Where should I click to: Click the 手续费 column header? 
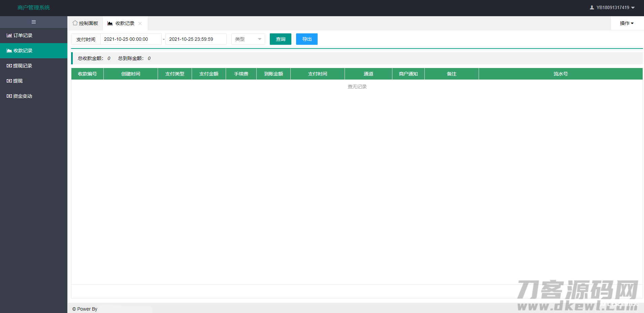[x=241, y=74]
